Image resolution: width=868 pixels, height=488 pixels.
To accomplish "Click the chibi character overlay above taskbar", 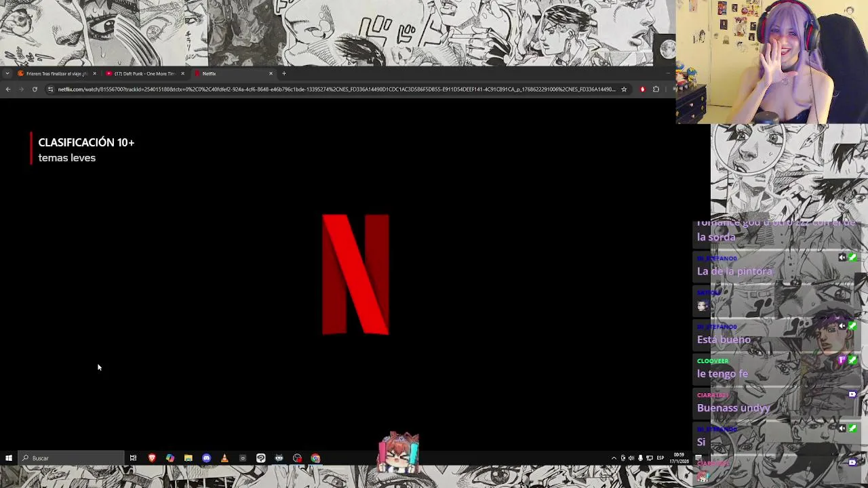I will pos(399,453).
